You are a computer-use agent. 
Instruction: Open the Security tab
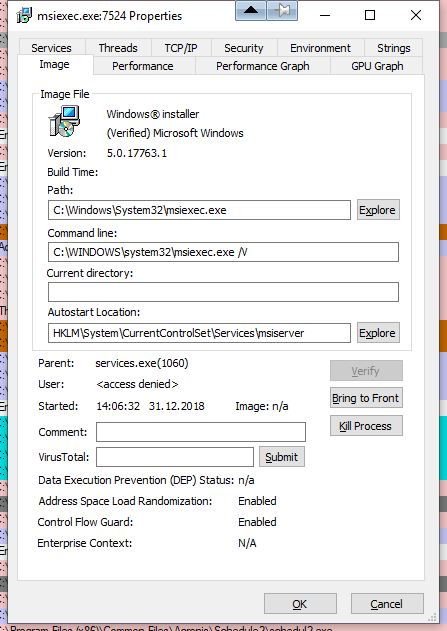click(244, 48)
